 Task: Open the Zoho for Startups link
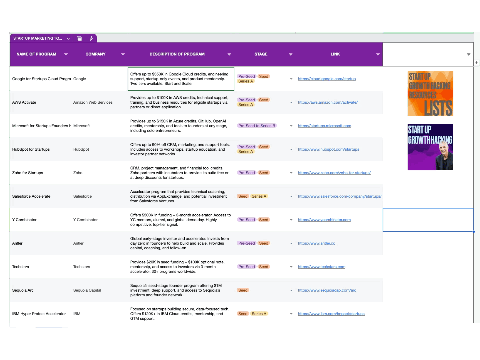(x=334, y=173)
